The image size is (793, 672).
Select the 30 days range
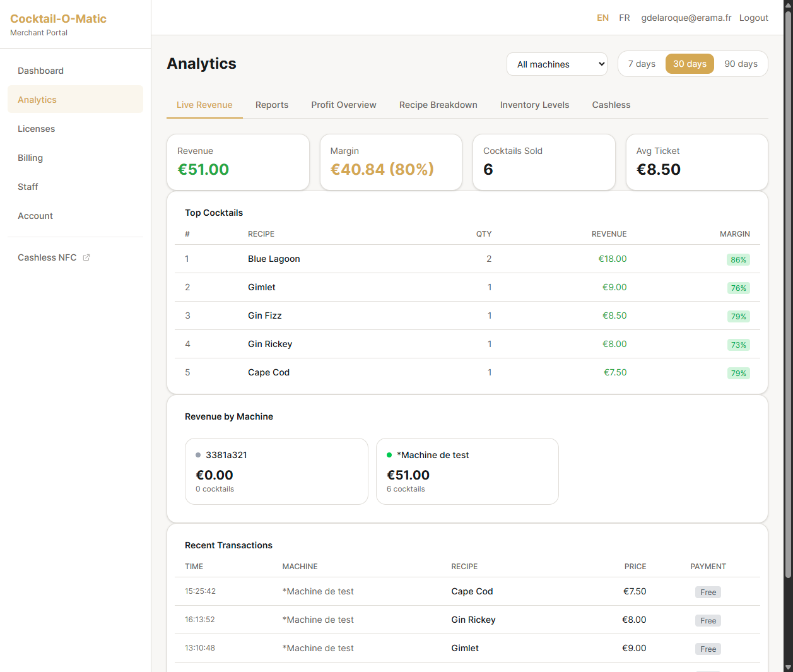pos(690,64)
